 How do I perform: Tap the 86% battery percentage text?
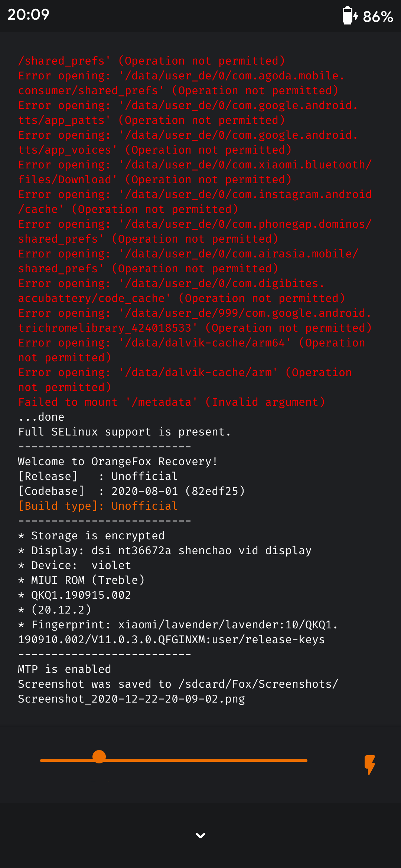[x=378, y=17]
